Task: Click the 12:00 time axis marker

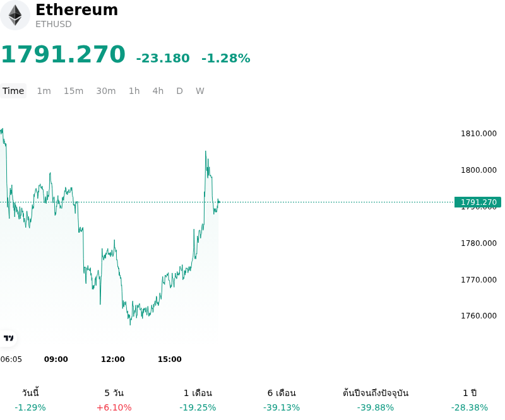Action: coord(113,359)
